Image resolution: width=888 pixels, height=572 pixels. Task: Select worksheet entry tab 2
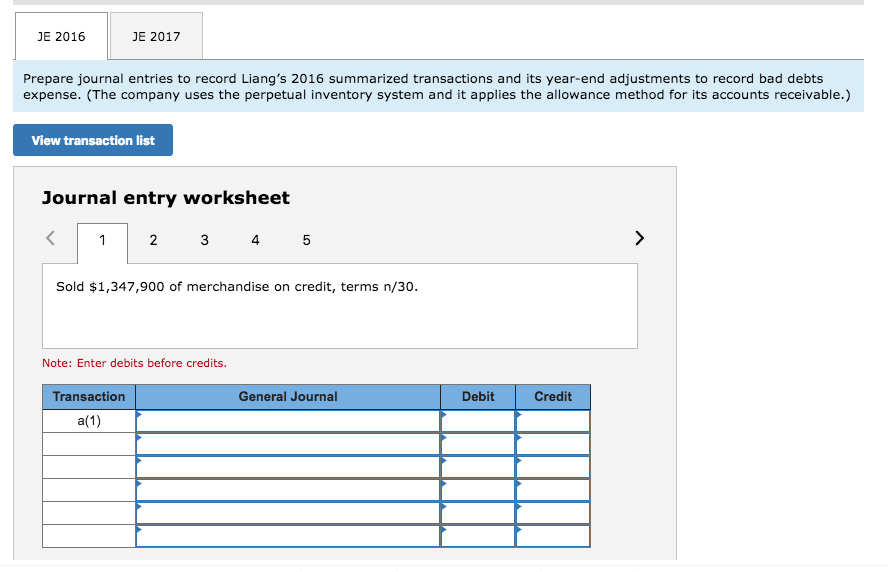pos(153,240)
